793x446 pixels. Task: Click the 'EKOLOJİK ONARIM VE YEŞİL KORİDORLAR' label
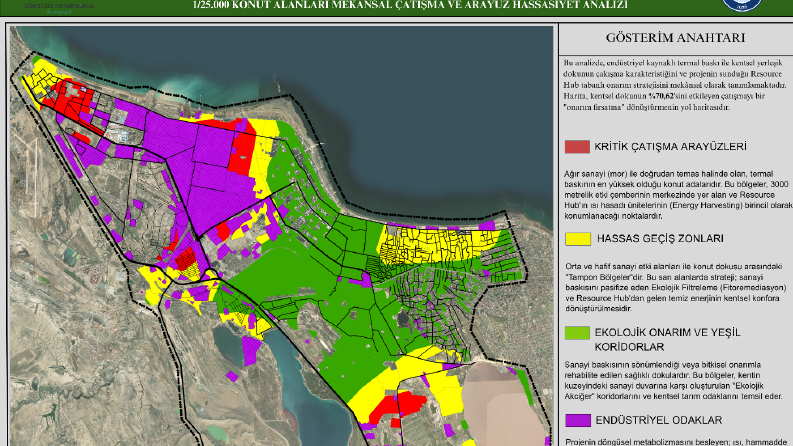(x=668, y=340)
